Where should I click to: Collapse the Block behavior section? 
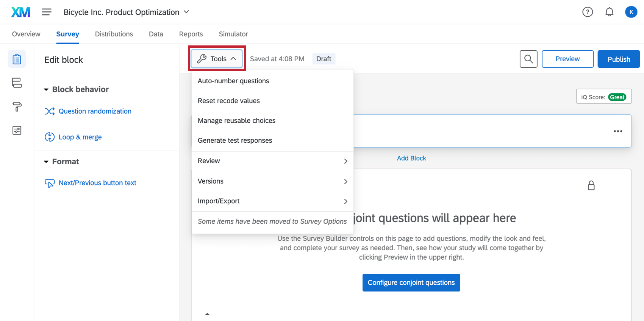tap(46, 90)
